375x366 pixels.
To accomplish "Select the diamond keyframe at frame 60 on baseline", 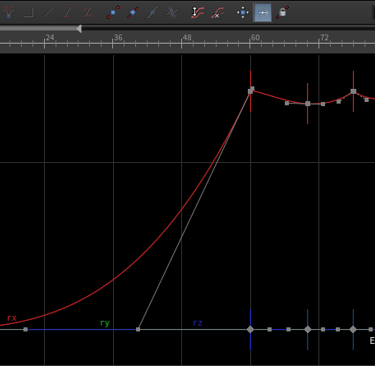I will coord(250,329).
